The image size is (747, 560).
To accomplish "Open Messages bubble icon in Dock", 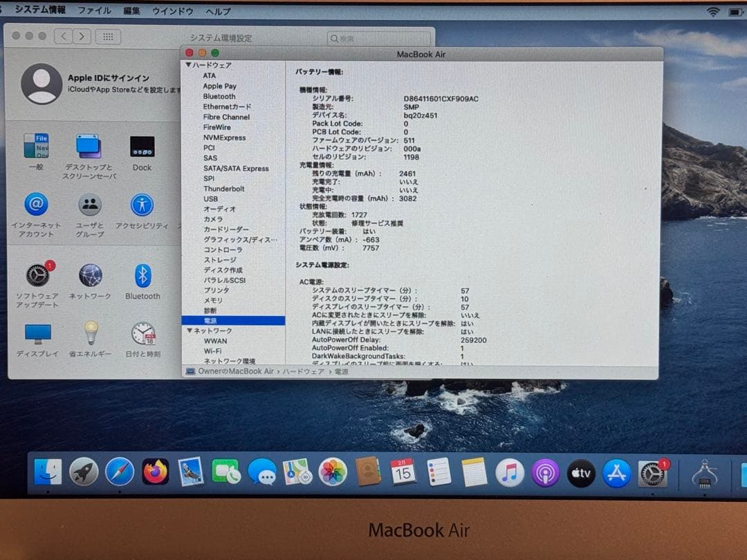I will (x=261, y=472).
